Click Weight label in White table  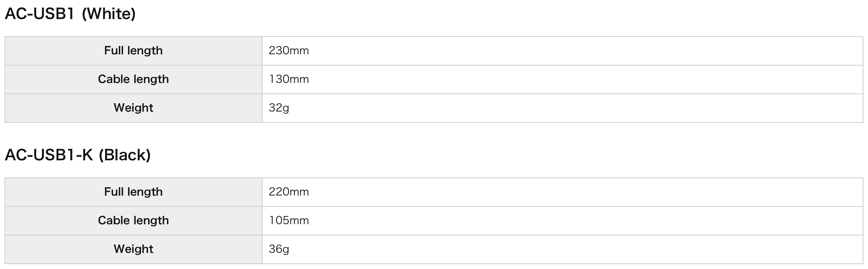(133, 108)
